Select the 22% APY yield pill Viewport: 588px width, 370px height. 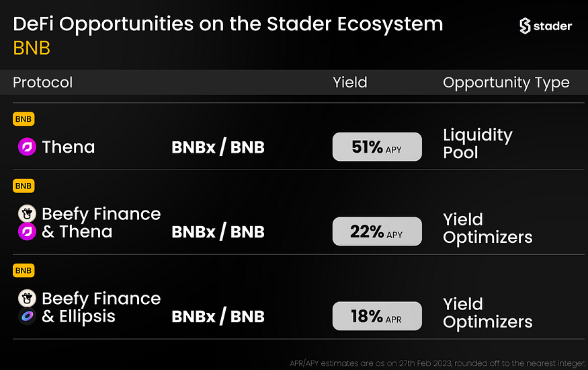point(377,231)
